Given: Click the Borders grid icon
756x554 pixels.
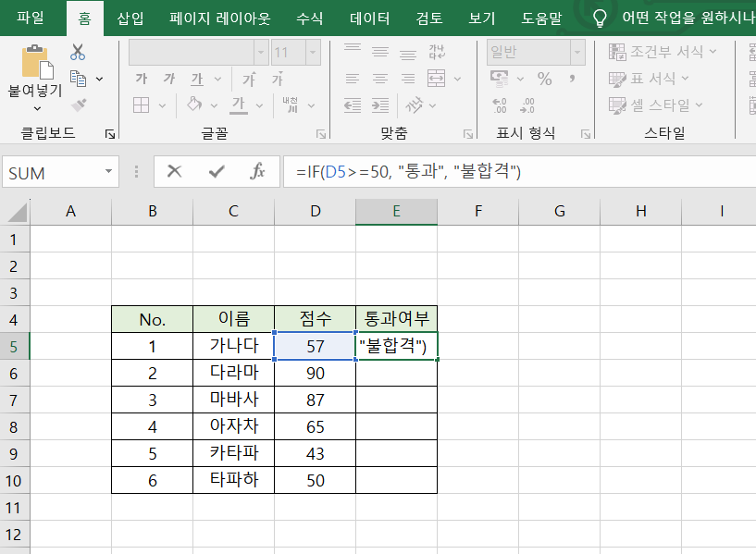Looking at the screenshot, I should [x=140, y=104].
